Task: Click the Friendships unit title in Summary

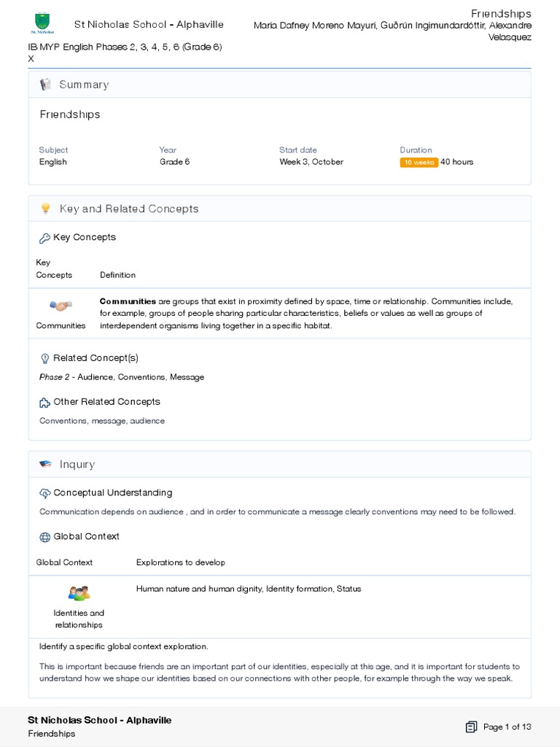Action: point(70,115)
